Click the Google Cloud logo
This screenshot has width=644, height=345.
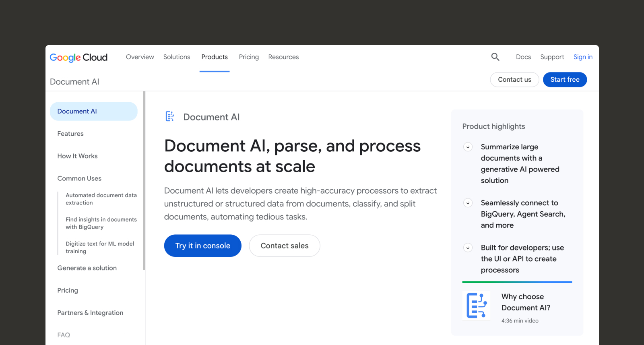tap(78, 57)
